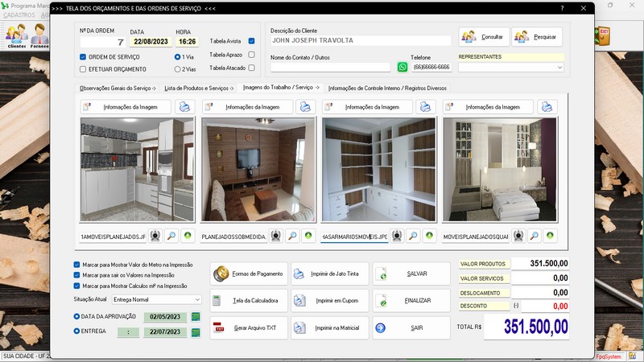Screen dimensions: 644x362
Task: Open Situação Atual dropdown showing Entrega Normal
Action: tap(156, 299)
